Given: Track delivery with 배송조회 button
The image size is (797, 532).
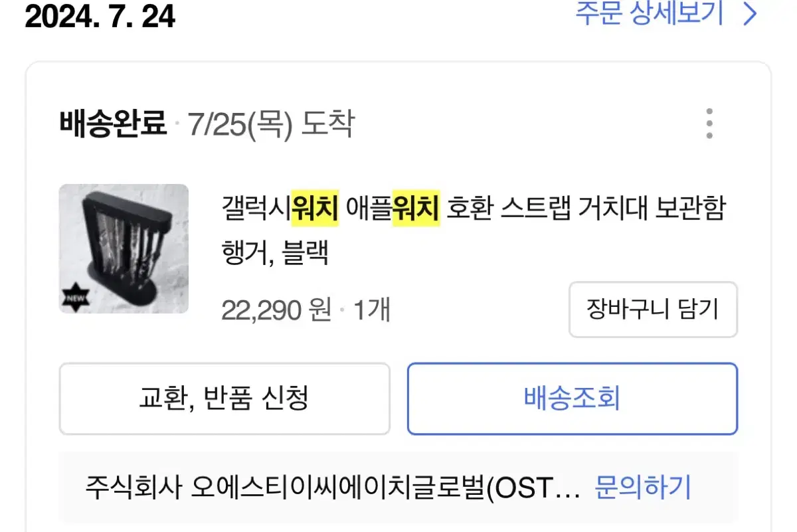Looking at the screenshot, I should tap(572, 399).
